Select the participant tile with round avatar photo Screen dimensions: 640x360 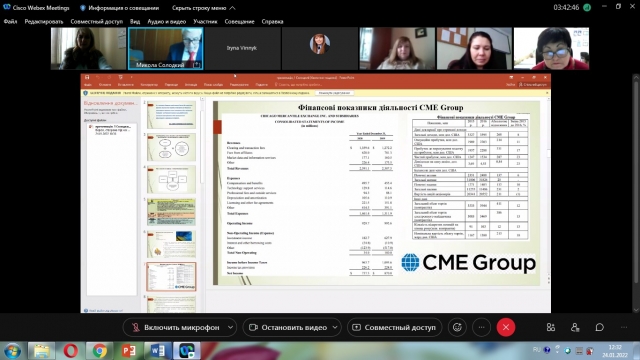pos(320,49)
